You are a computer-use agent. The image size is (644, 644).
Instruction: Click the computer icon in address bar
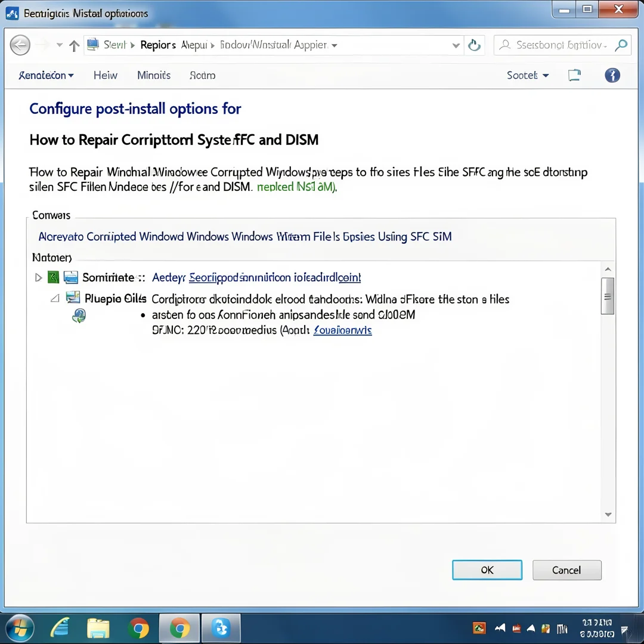point(93,44)
